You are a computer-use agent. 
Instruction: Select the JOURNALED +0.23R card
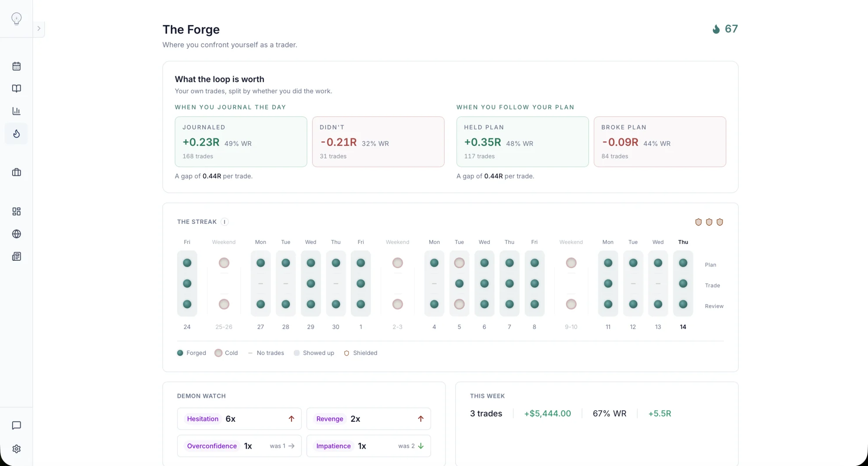pyautogui.click(x=241, y=141)
